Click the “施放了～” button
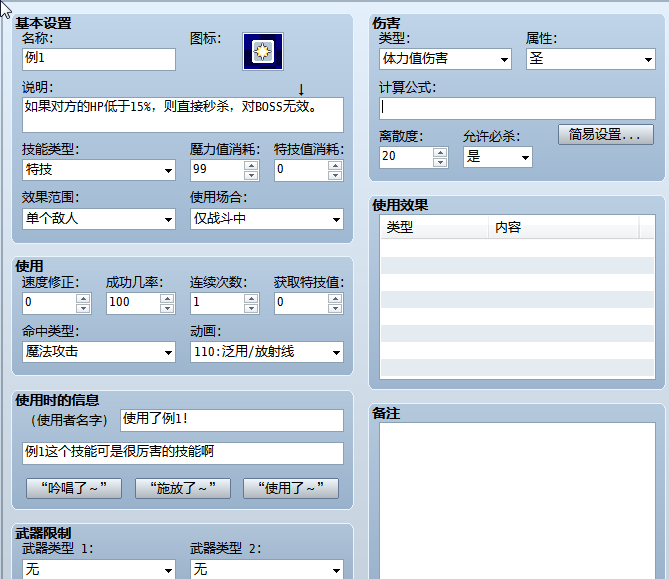 point(183,488)
